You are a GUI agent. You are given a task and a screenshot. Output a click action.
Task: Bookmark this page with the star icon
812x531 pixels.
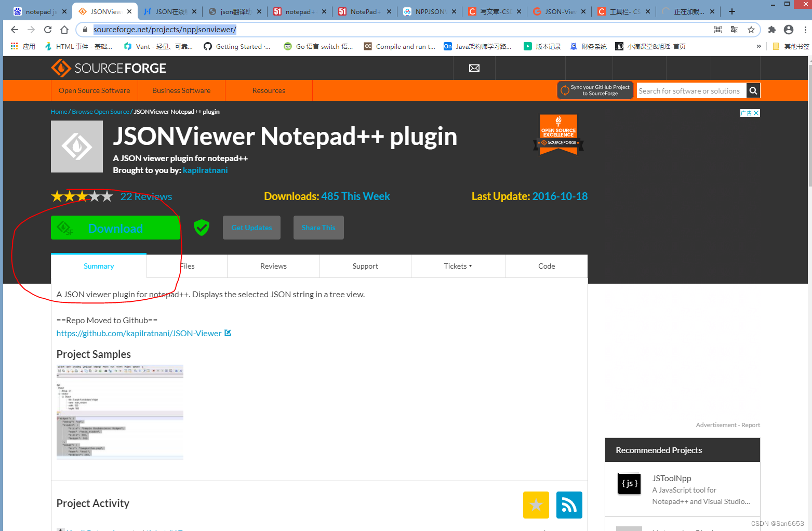[751, 30]
